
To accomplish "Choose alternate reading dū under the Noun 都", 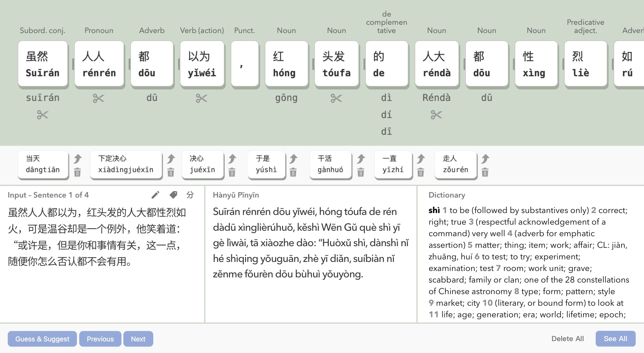I will (x=487, y=98).
